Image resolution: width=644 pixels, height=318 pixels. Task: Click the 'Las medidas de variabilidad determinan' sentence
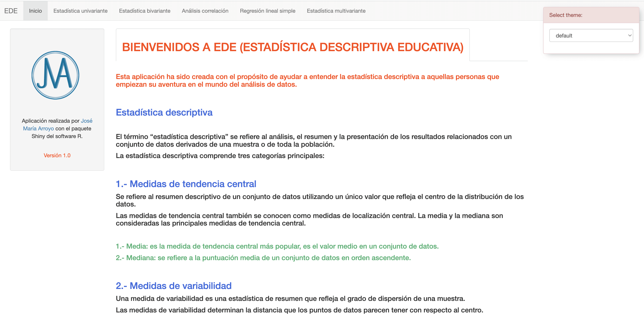click(x=299, y=310)
